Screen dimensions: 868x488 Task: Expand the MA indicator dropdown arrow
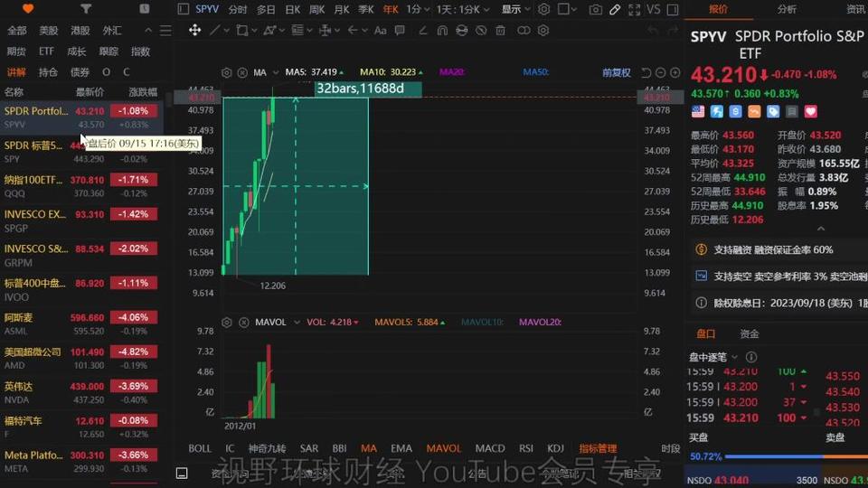pyautogui.click(x=275, y=72)
